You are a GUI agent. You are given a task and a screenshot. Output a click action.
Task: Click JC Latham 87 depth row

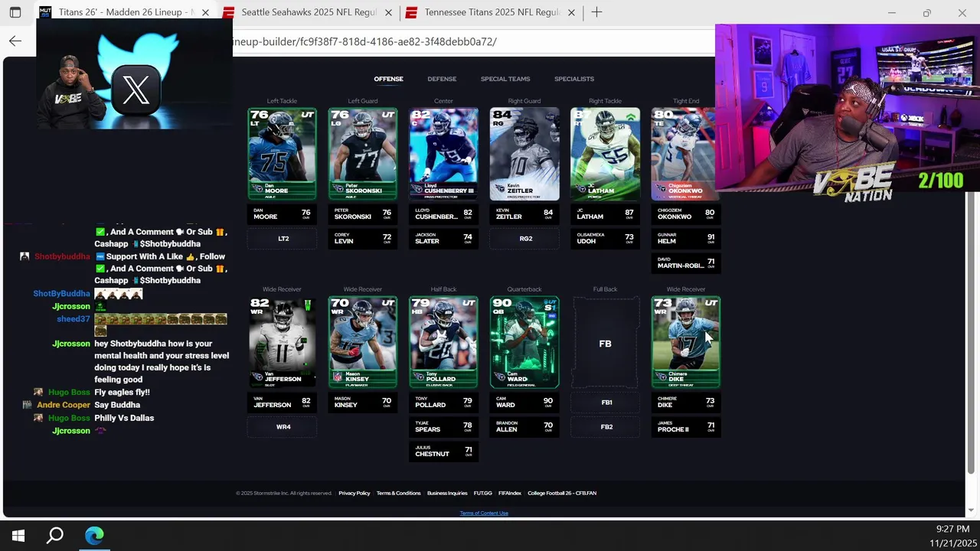pos(605,214)
